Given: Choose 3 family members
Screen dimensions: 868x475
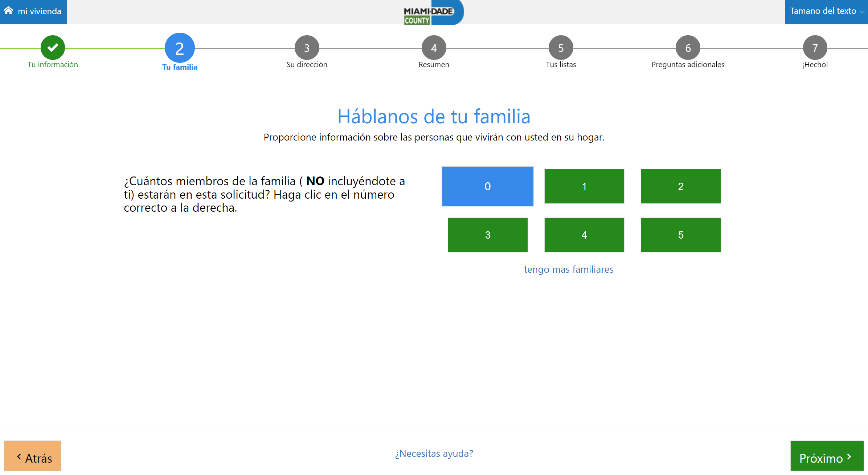Looking at the screenshot, I should point(488,235).
